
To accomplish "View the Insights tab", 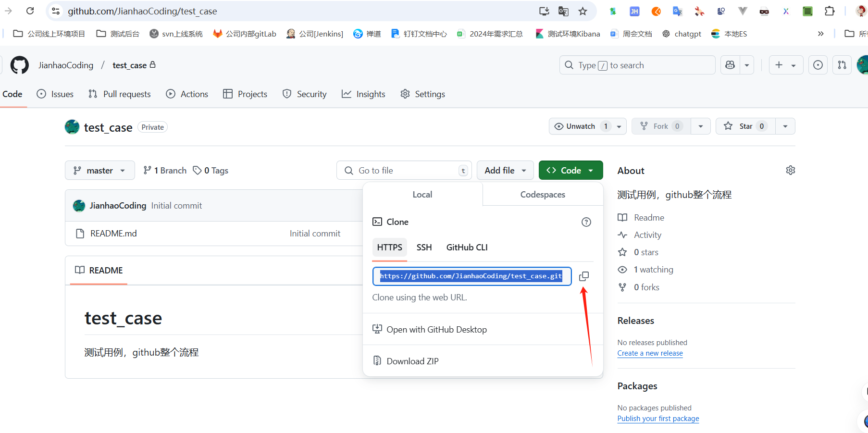I will point(363,94).
